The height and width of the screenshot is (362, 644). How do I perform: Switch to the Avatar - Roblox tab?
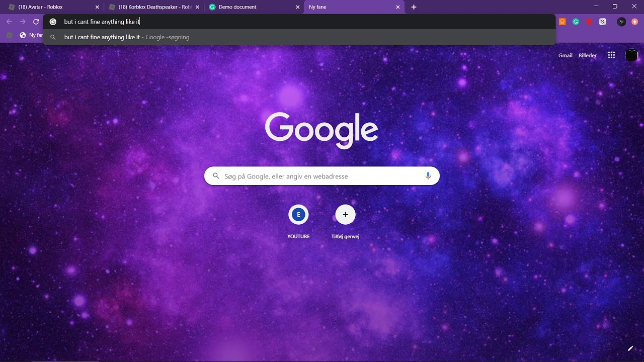tap(53, 7)
